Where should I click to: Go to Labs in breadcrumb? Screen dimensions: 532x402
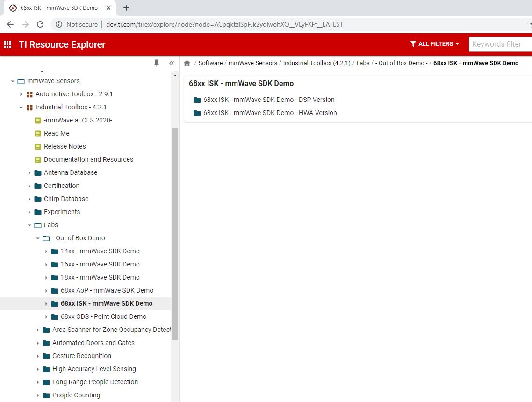pyautogui.click(x=363, y=63)
